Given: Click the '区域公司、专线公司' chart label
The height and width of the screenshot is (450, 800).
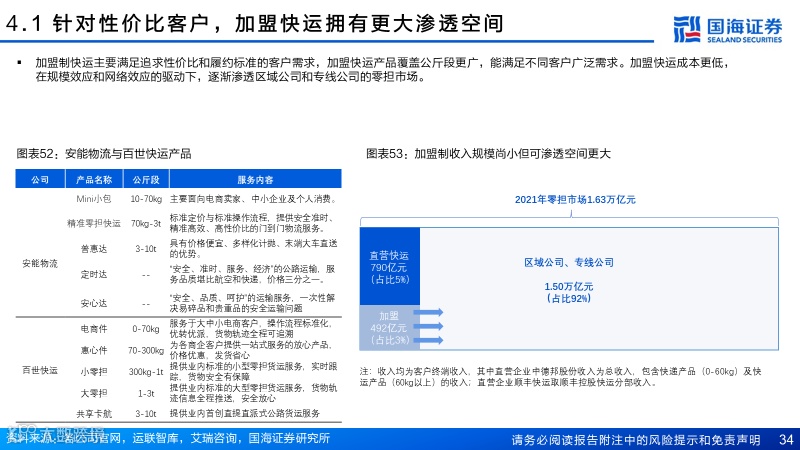Looking at the screenshot, I should [x=569, y=262].
